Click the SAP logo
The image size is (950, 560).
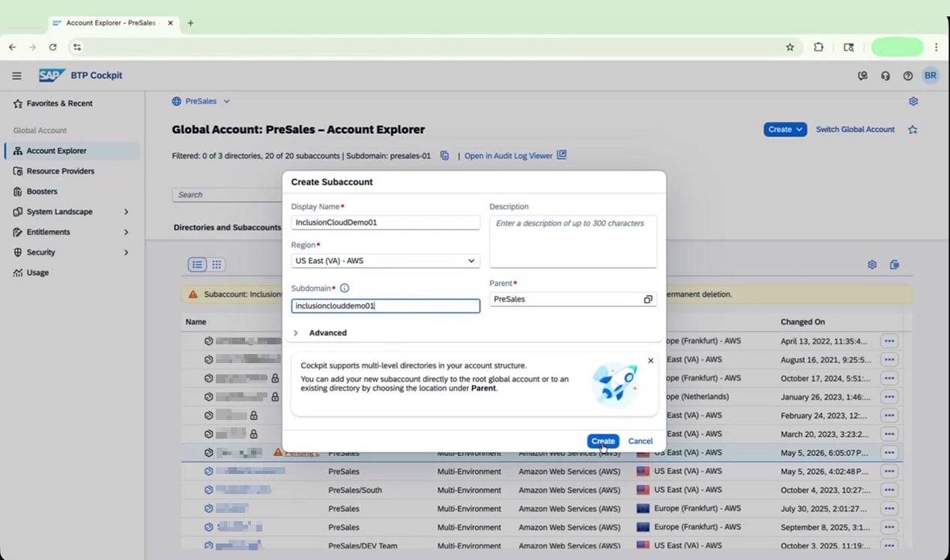pyautogui.click(x=52, y=76)
